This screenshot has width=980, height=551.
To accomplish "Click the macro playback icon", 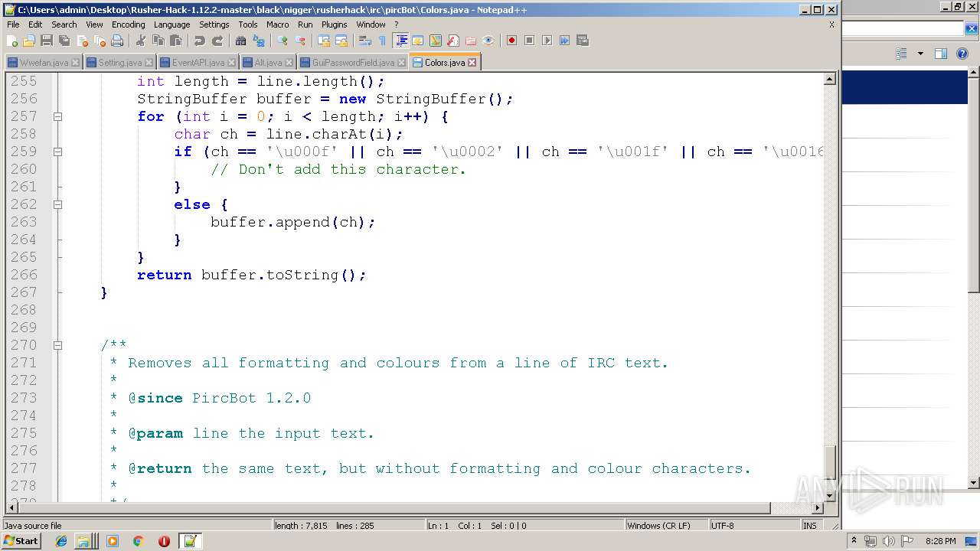I will coord(547,41).
